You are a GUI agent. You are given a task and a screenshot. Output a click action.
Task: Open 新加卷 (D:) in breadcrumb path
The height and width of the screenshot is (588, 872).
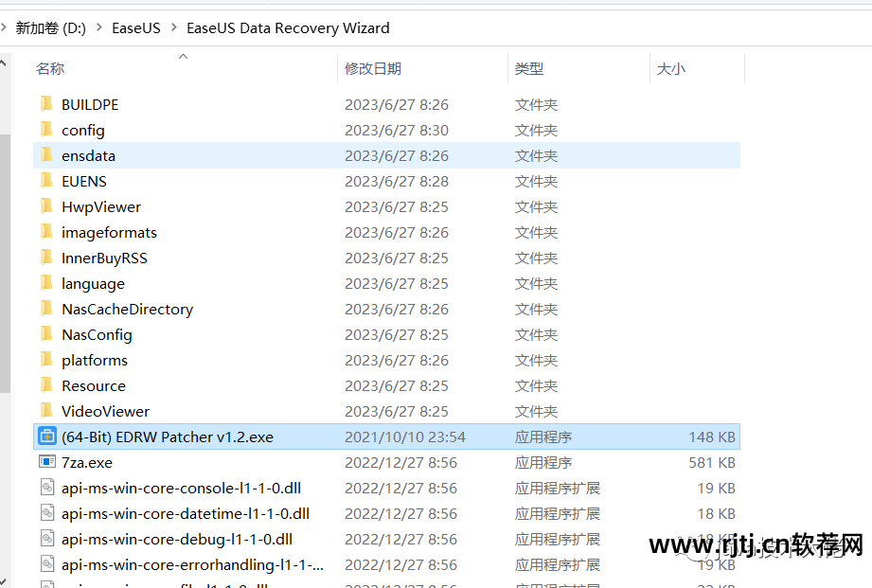(x=50, y=27)
